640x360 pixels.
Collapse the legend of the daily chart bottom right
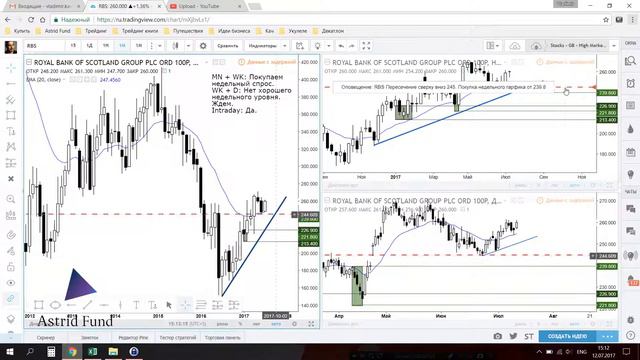pyautogui.click(x=327, y=200)
